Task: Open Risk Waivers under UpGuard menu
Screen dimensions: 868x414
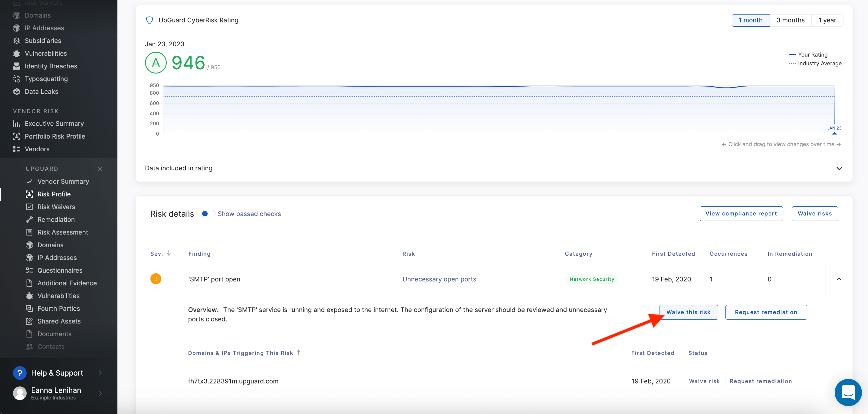Action: (x=56, y=207)
